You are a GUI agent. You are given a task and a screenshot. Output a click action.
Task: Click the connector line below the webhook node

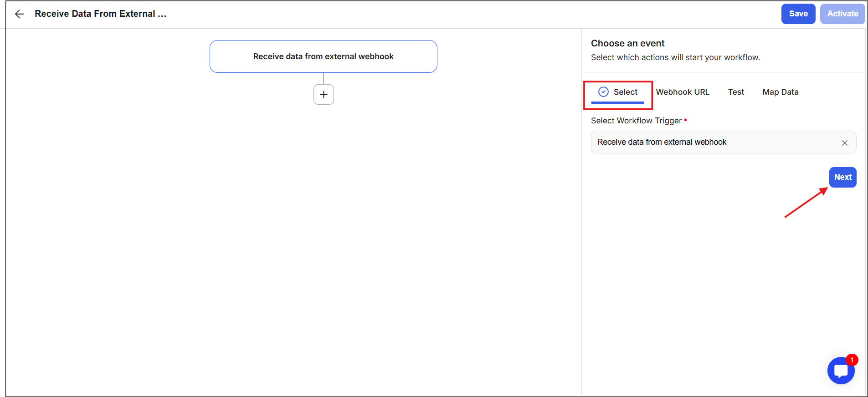click(x=324, y=78)
